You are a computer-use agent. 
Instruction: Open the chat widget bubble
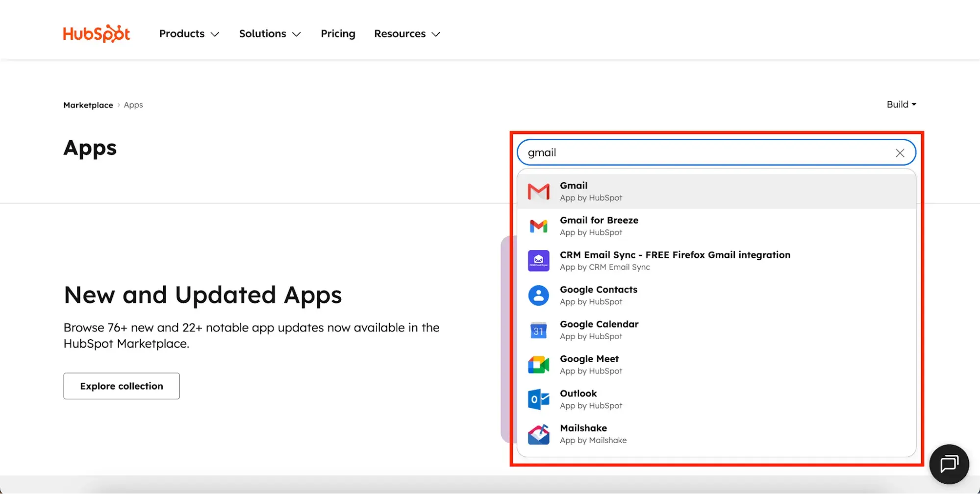[x=949, y=464]
